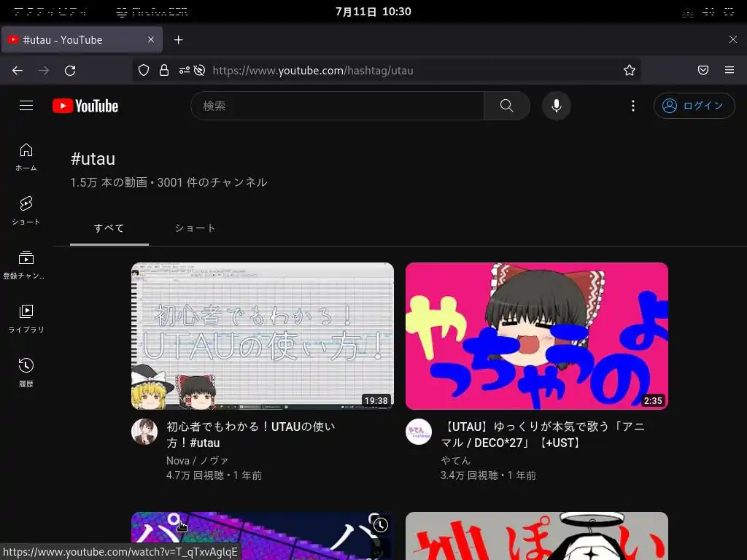
Task: Click title 【UTAU】ゆっくりが本気で歌う
Action: 543,435
